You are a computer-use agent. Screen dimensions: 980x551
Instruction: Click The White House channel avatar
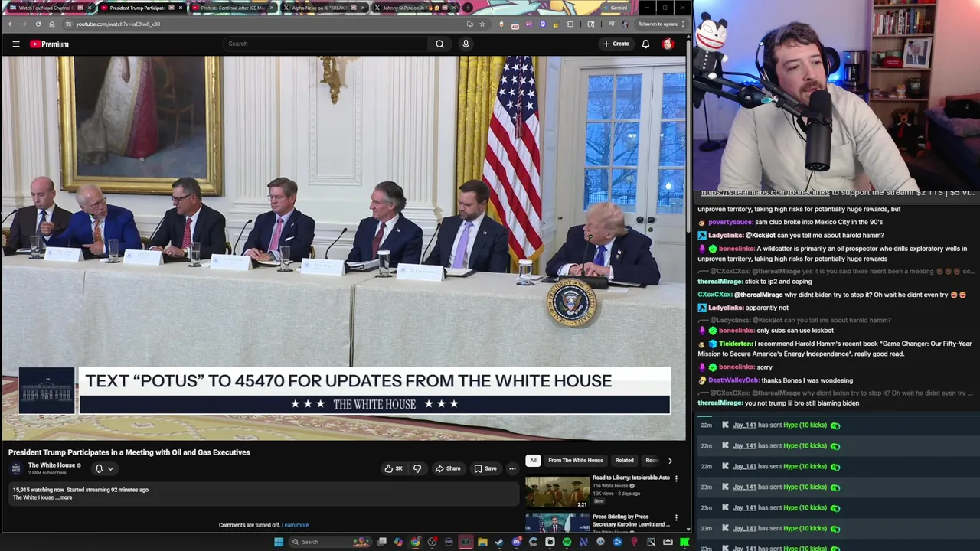tap(16, 468)
